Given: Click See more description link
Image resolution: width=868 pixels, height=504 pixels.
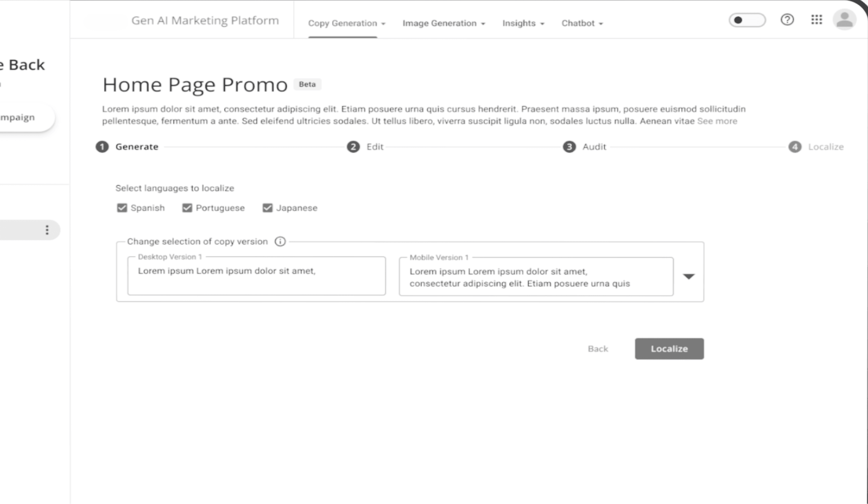Looking at the screenshot, I should [717, 121].
